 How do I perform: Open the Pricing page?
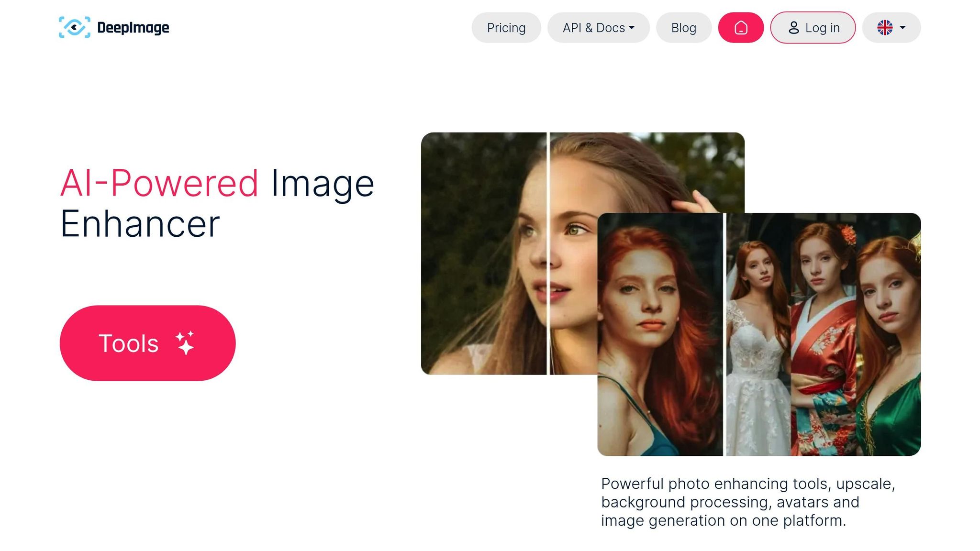pyautogui.click(x=506, y=28)
